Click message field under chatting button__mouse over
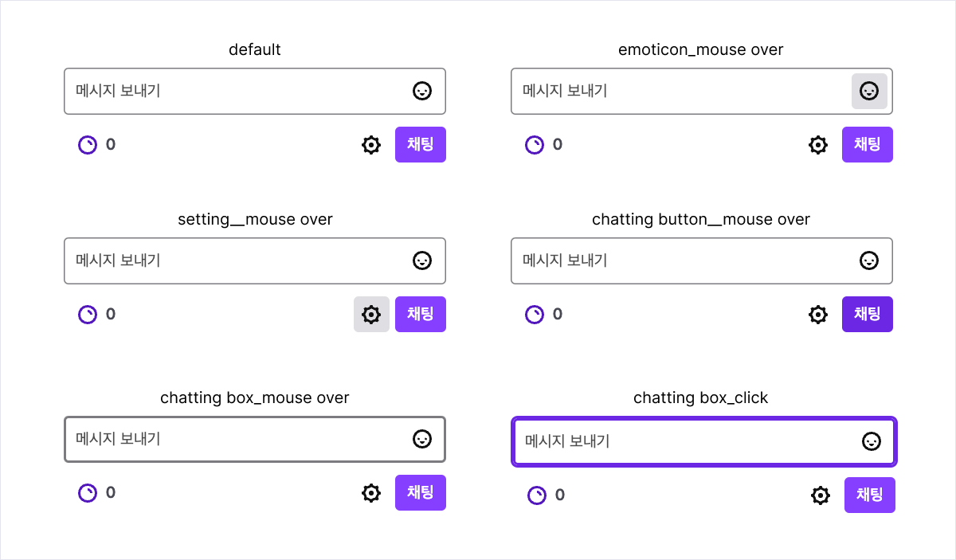956x560 pixels. (x=702, y=260)
